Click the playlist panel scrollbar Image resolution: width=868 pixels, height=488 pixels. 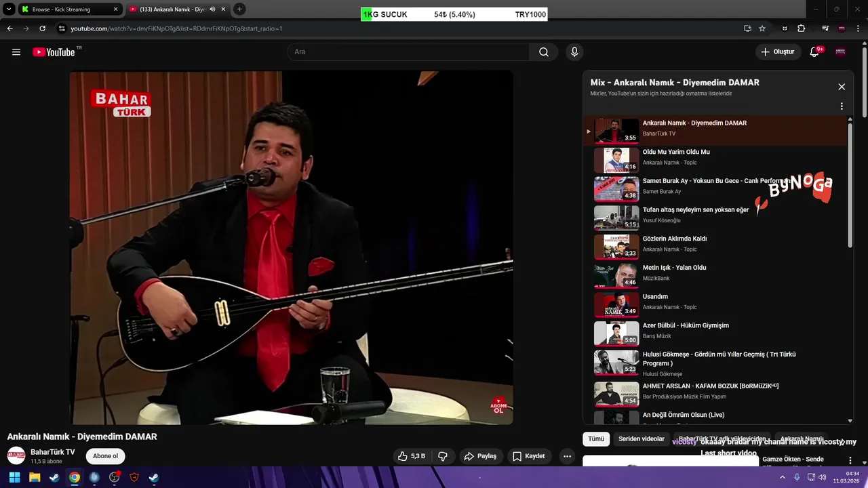[850, 184]
